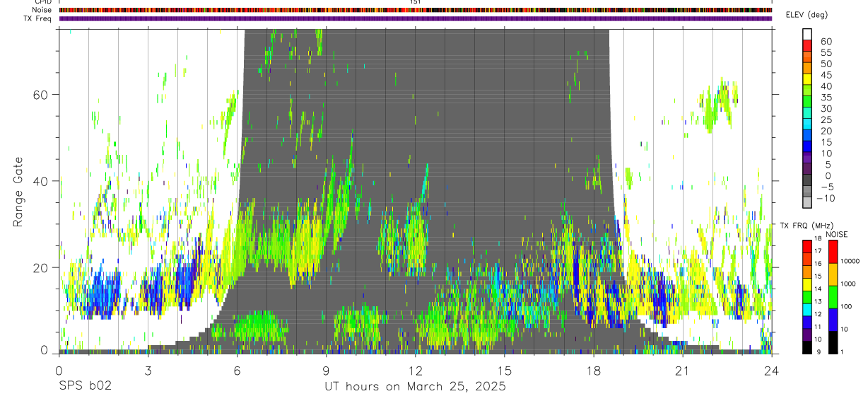Click ELEV legend value 25

tap(826, 120)
